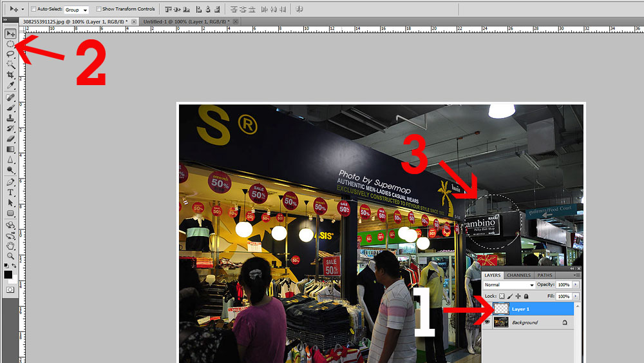
Task: Select the 3D Orbit camera tool
Action: (x=10, y=235)
